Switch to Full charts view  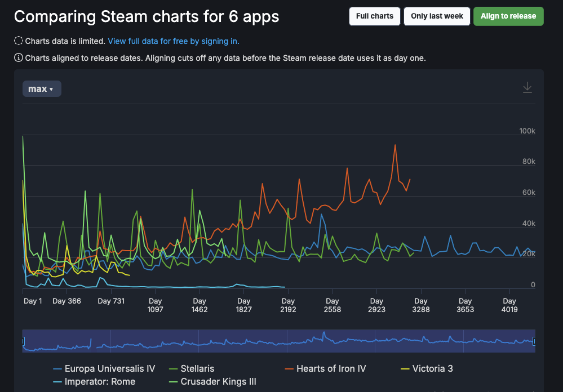[x=375, y=16]
